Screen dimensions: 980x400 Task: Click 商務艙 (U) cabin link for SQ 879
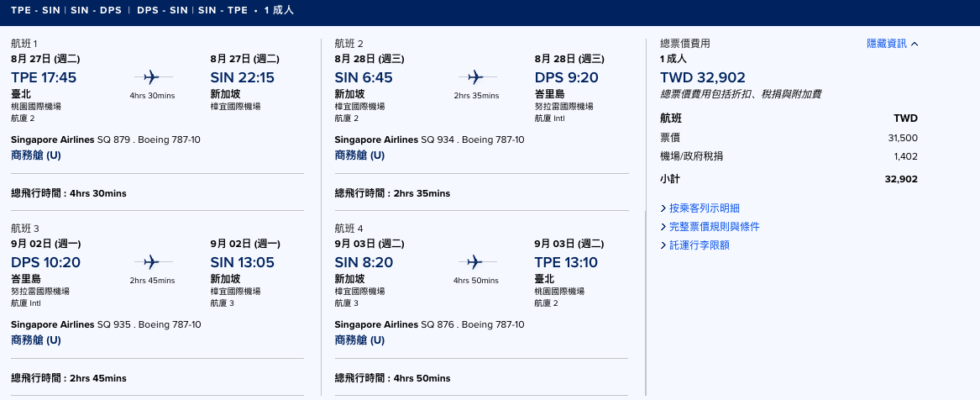pos(36,155)
